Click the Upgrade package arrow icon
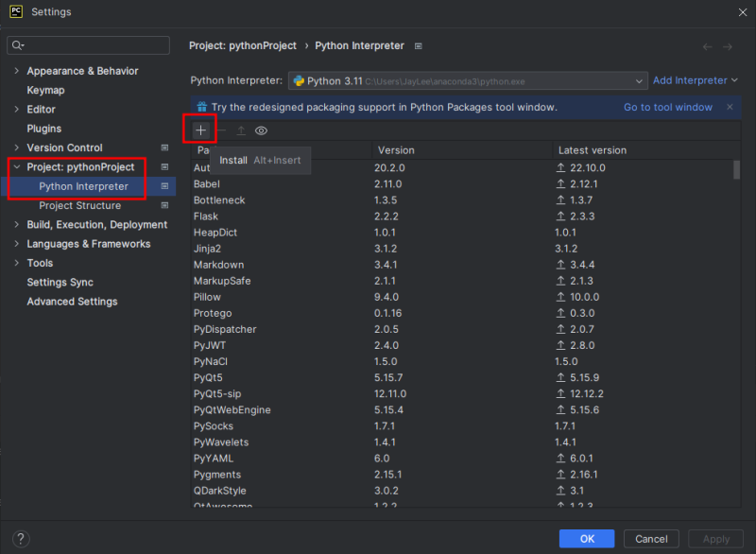The width and height of the screenshot is (756, 554). point(242,130)
